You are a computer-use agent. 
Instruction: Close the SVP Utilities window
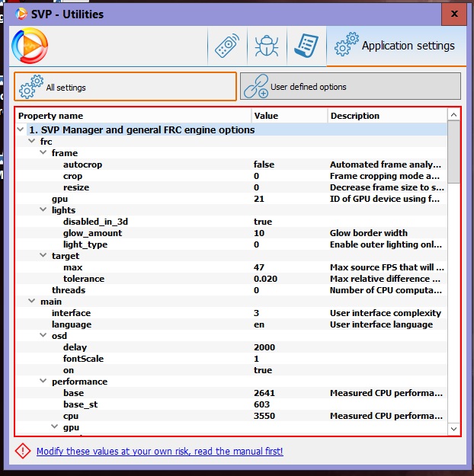454,14
